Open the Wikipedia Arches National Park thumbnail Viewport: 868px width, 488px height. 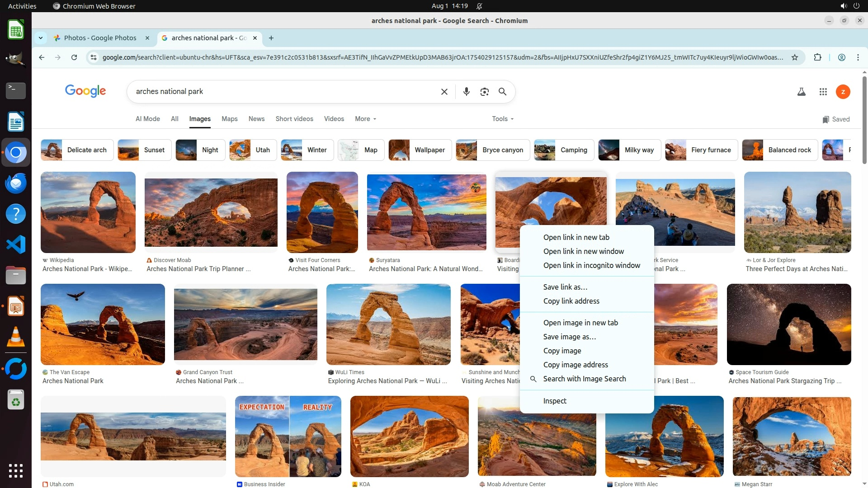88,212
